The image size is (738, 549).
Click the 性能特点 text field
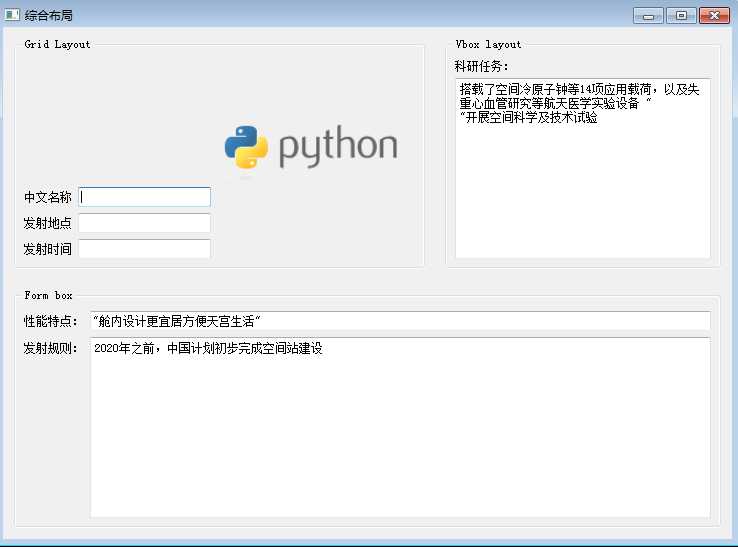pos(400,321)
